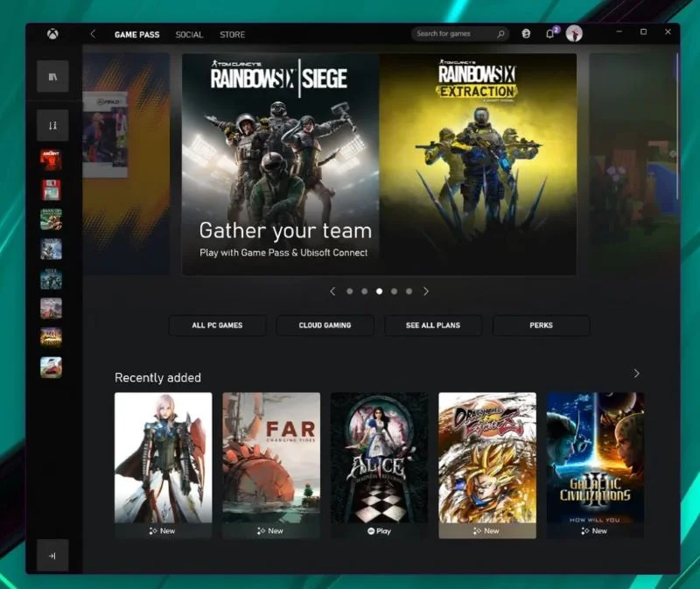
Task: Open the Dragon Ball FighterZ cover
Action: [487, 458]
